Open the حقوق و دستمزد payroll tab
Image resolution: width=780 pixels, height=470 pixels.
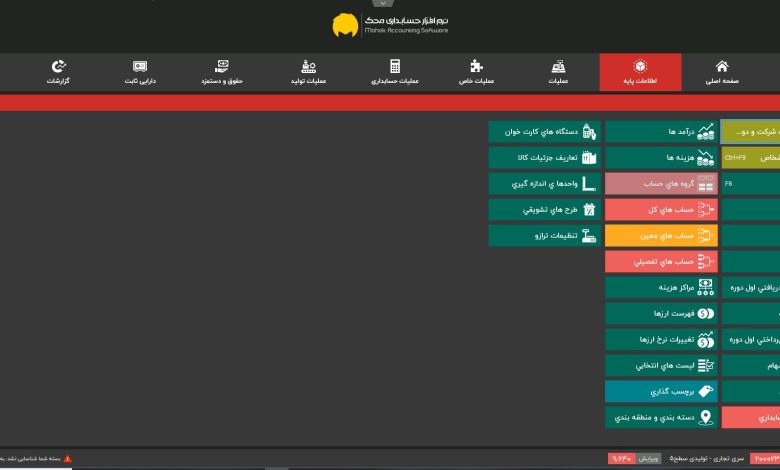(222, 72)
